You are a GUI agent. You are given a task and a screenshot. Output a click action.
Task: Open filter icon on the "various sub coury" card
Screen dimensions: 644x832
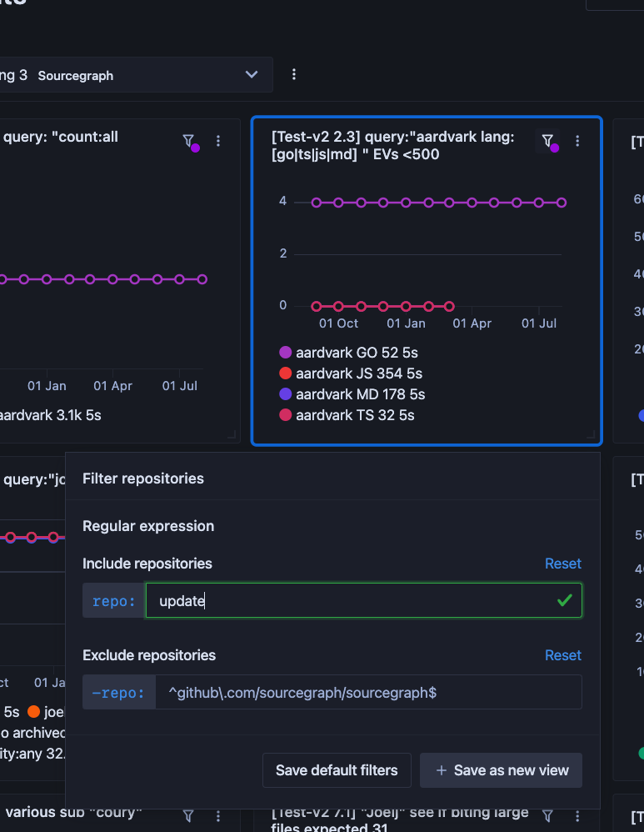click(188, 815)
